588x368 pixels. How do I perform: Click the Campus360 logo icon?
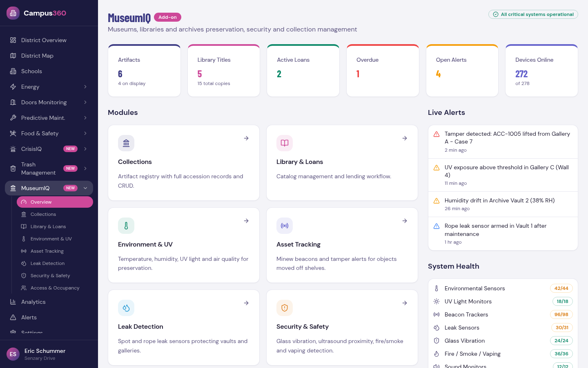tap(13, 13)
